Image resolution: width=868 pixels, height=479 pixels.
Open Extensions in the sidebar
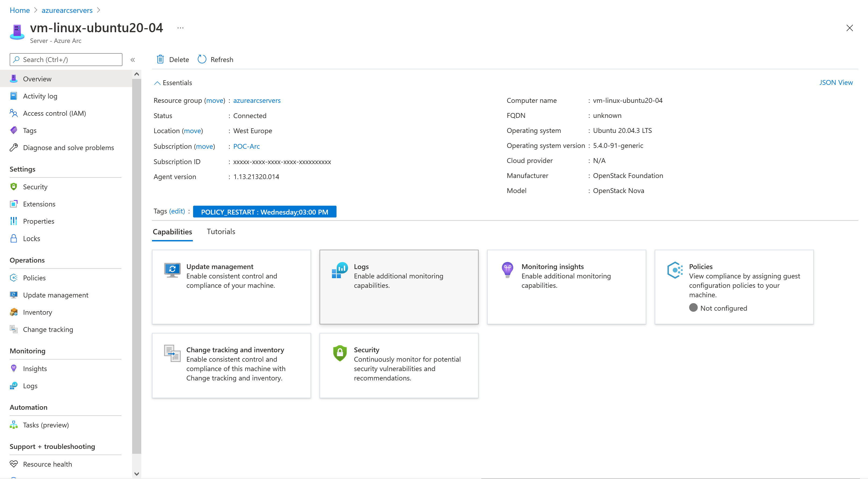[39, 204]
